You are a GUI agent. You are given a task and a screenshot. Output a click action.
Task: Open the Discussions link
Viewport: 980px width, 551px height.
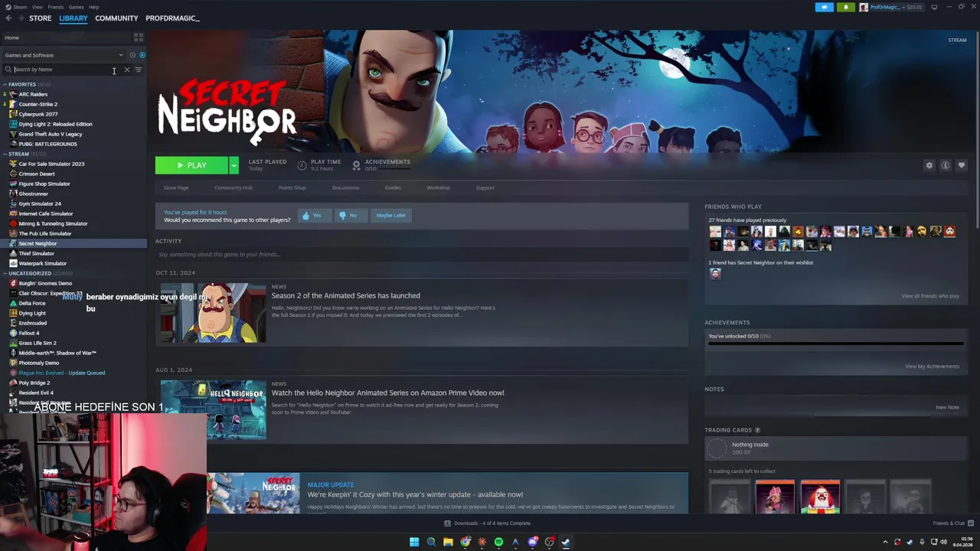(x=345, y=187)
